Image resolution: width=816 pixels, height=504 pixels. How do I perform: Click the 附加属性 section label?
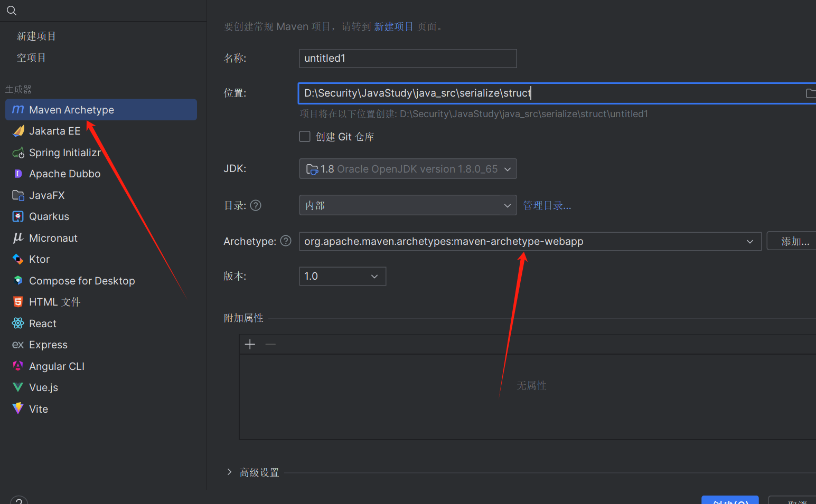243,318
